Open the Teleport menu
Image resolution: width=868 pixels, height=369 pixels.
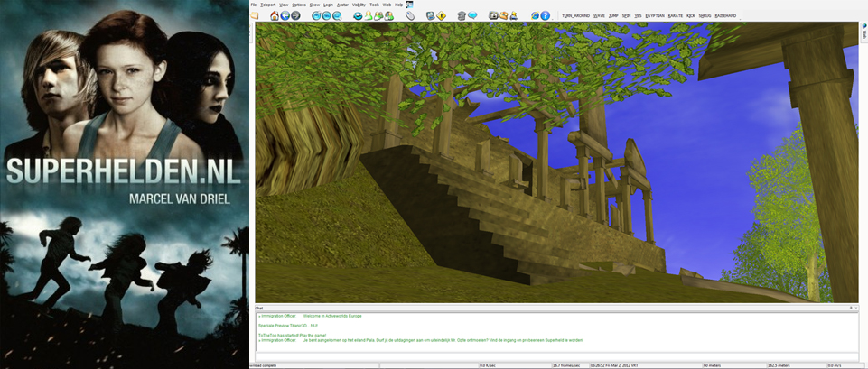pos(267,5)
